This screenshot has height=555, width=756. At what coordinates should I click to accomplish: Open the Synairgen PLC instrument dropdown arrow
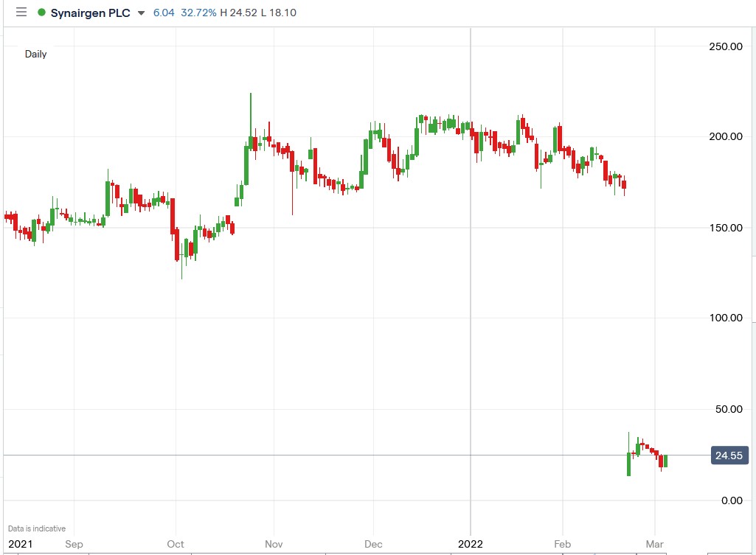(x=140, y=13)
